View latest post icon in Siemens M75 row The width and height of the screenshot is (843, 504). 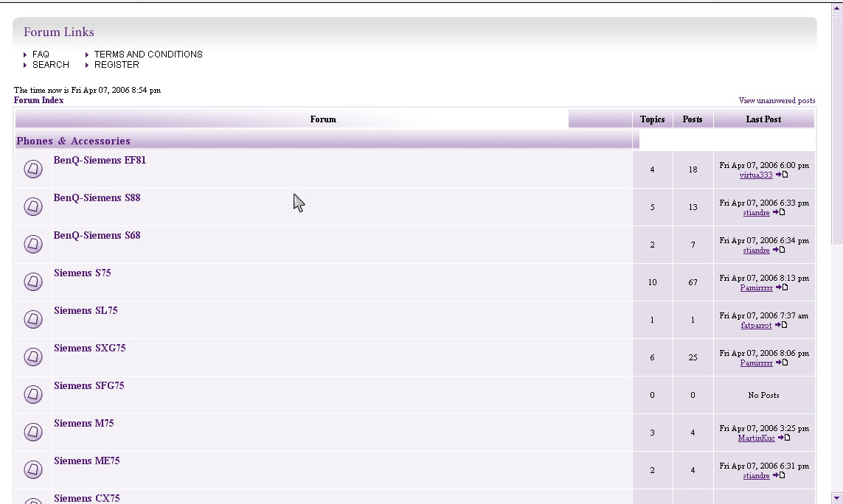[x=784, y=438]
